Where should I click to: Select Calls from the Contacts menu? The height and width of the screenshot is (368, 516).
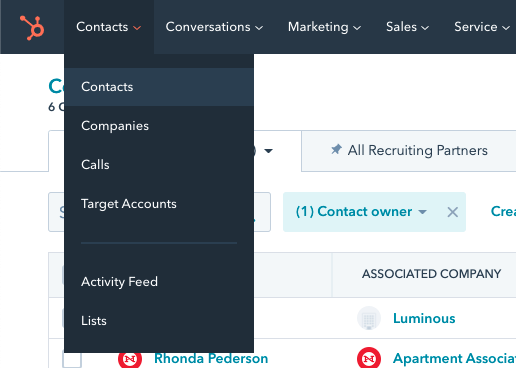(159, 165)
